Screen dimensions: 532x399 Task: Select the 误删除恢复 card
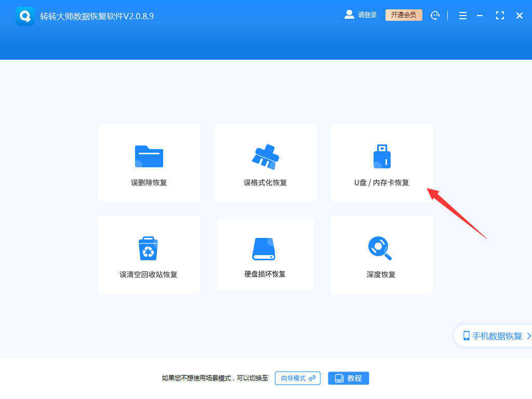click(x=149, y=163)
